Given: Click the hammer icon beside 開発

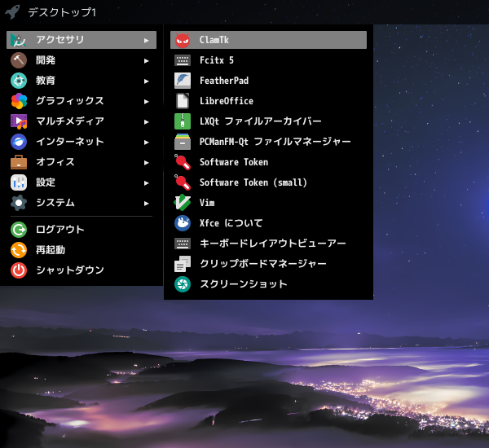Looking at the screenshot, I should coord(19,60).
